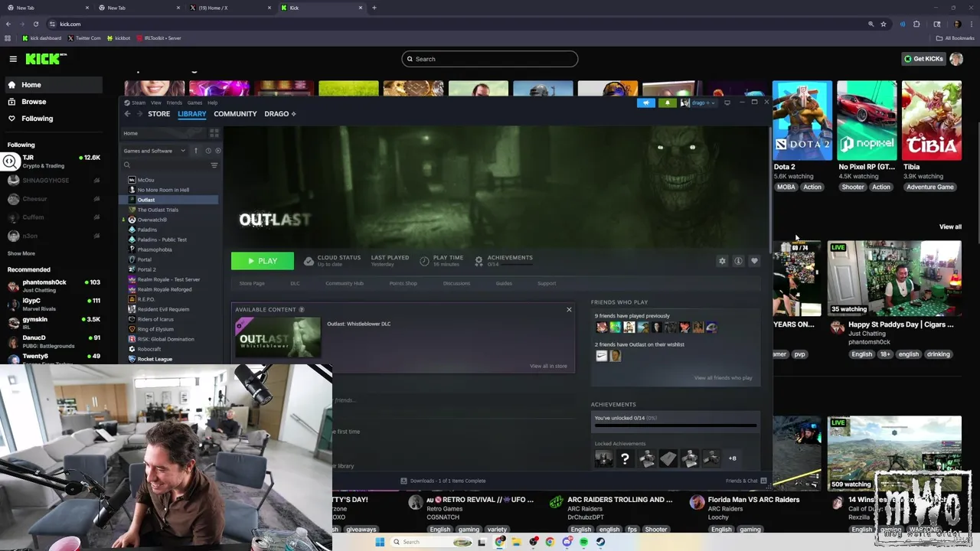The width and height of the screenshot is (980, 551).
Task: Close the Available Content panel
Action: pos(569,309)
